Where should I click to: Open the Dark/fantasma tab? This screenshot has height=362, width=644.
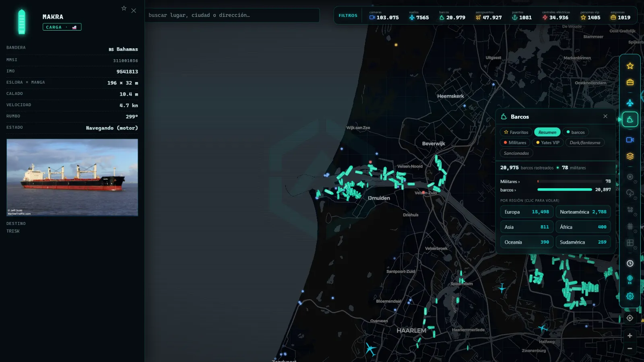(x=585, y=143)
